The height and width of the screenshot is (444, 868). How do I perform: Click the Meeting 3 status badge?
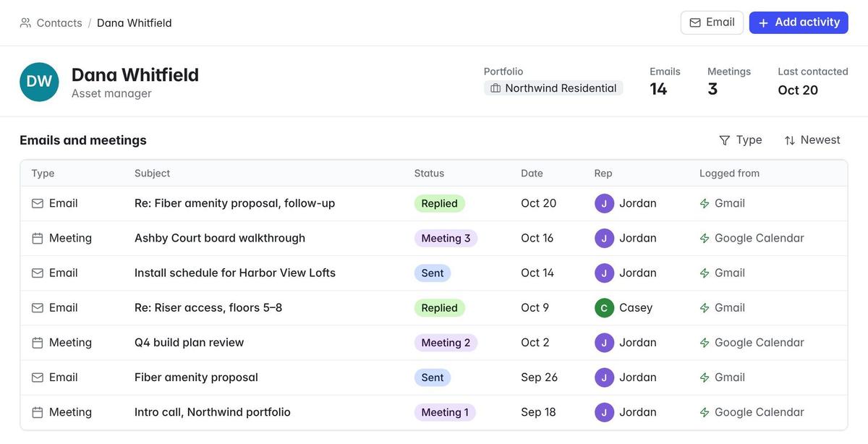[x=446, y=238]
